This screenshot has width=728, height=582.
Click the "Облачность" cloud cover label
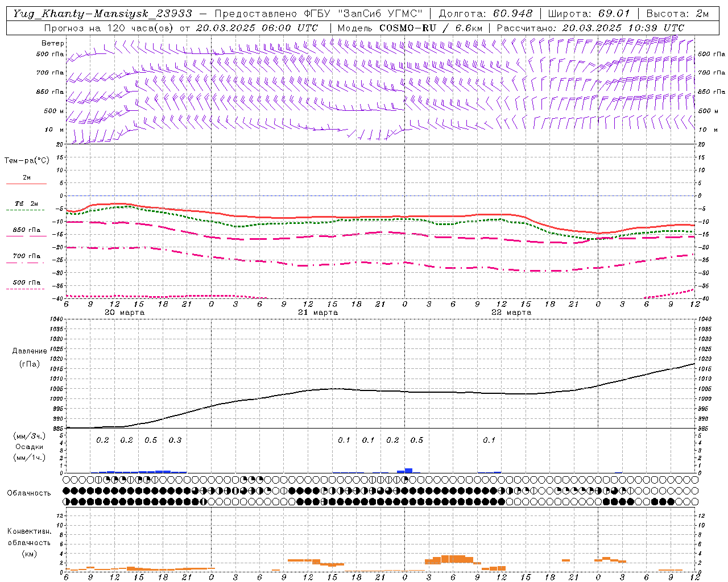click(x=29, y=493)
